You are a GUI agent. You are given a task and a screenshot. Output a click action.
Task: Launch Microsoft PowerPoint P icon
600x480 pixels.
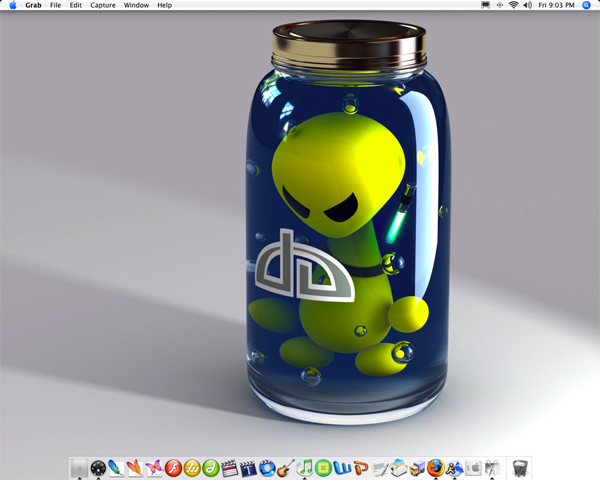click(361, 468)
